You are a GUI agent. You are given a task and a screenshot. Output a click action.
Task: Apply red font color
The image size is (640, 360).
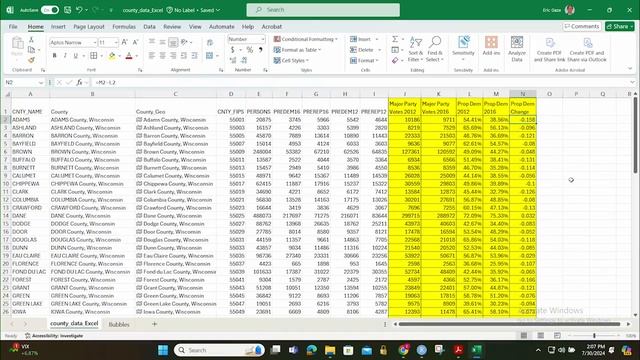click(x=129, y=56)
